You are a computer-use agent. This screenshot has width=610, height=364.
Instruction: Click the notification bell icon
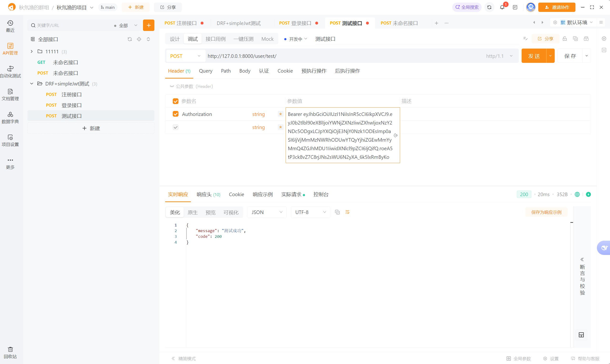coord(502,7)
